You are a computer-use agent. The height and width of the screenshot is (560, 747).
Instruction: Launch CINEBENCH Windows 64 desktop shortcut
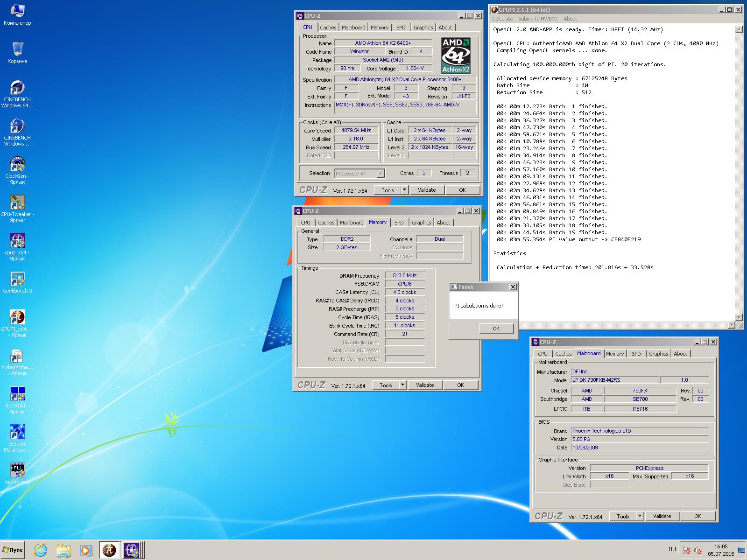pyautogui.click(x=17, y=94)
